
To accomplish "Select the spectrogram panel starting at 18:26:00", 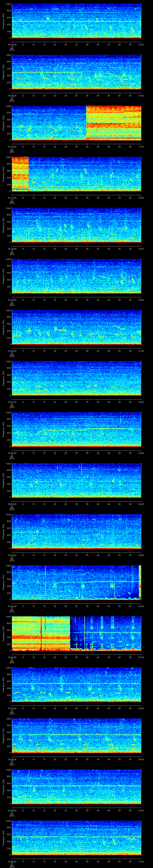I will 76,633.
